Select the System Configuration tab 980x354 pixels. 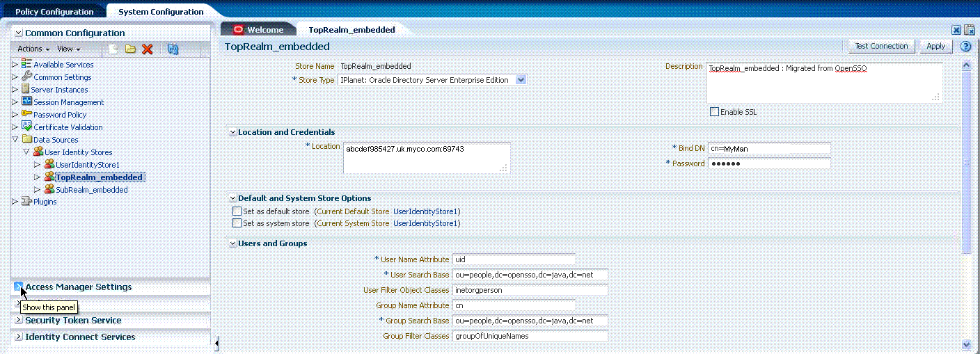tap(161, 11)
